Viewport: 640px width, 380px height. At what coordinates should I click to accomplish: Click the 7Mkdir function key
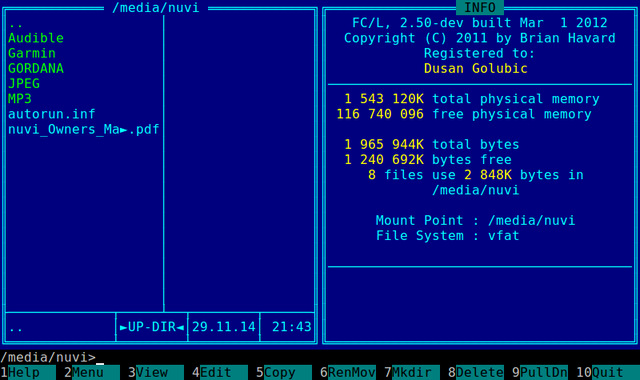[412, 373]
